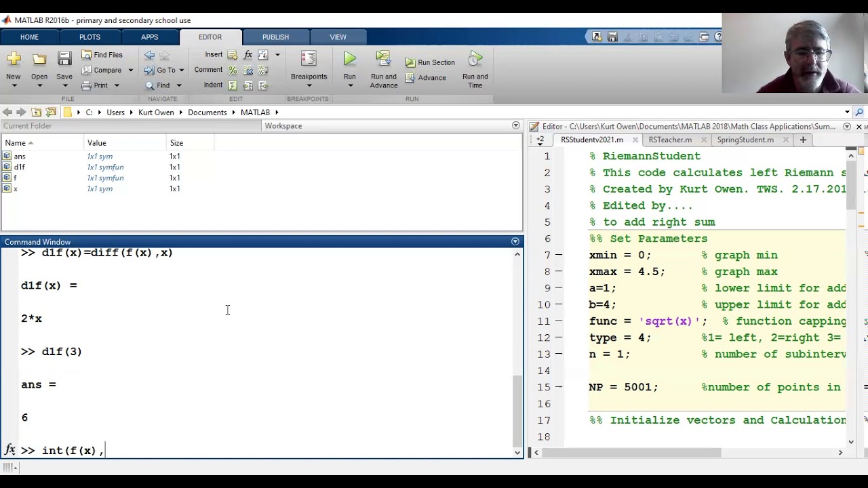868x488 pixels.
Task: Click the up one folder level icon
Action: (x=36, y=113)
